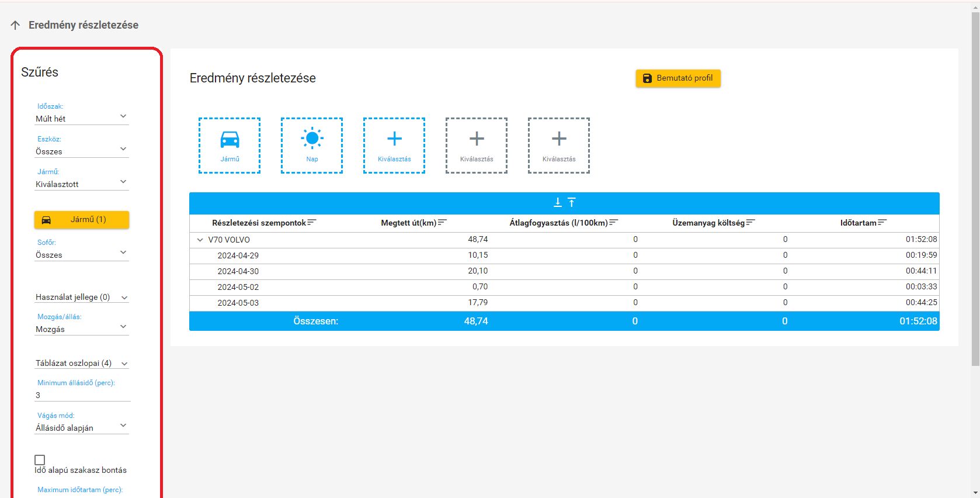Open the Mozgás/állás dropdown
980x498 pixels.
pyautogui.click(x=81, y=328)
